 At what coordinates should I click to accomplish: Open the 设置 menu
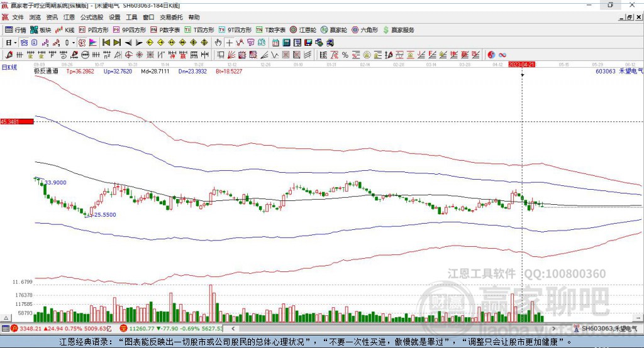click(114, 17)
